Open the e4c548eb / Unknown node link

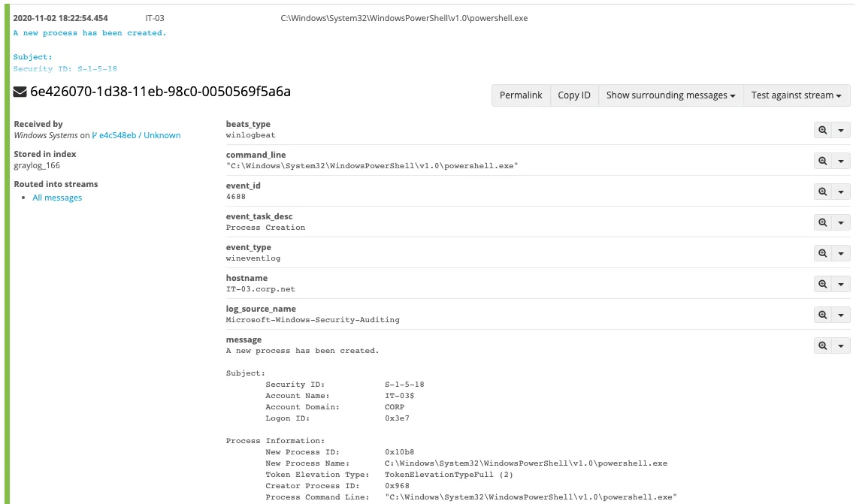pos(137,135)
